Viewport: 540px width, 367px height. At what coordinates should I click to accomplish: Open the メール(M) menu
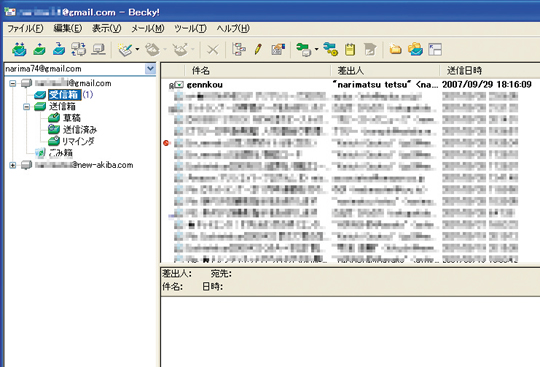point(147,29)
